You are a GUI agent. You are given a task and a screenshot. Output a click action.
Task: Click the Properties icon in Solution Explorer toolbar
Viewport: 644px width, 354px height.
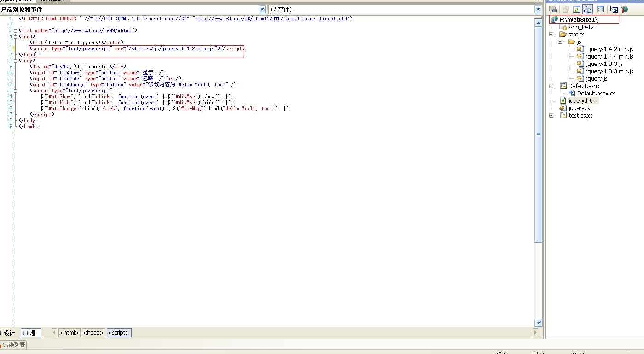click(553, 9)
